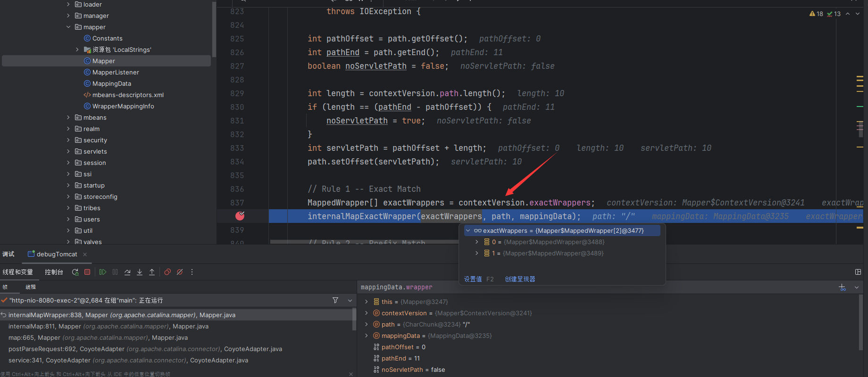Mute all breakpoints
Screen dimensions: 868x377
[x=180, y=272]
